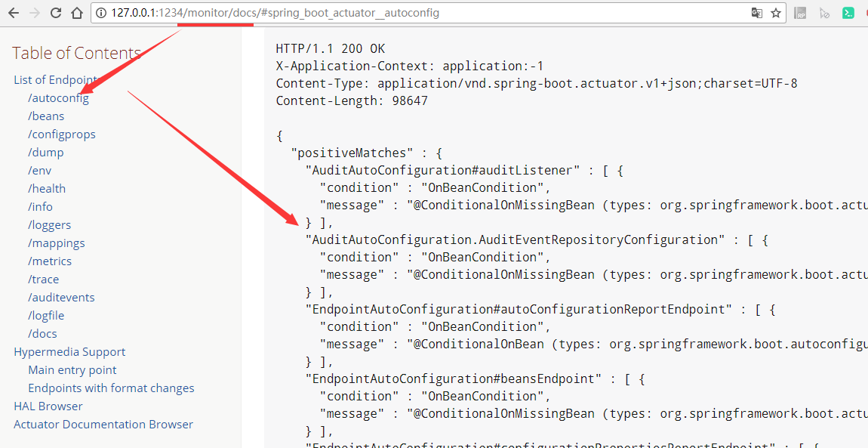
Task: Jump to the /health endpoint
Action: (x=47, y=189)
